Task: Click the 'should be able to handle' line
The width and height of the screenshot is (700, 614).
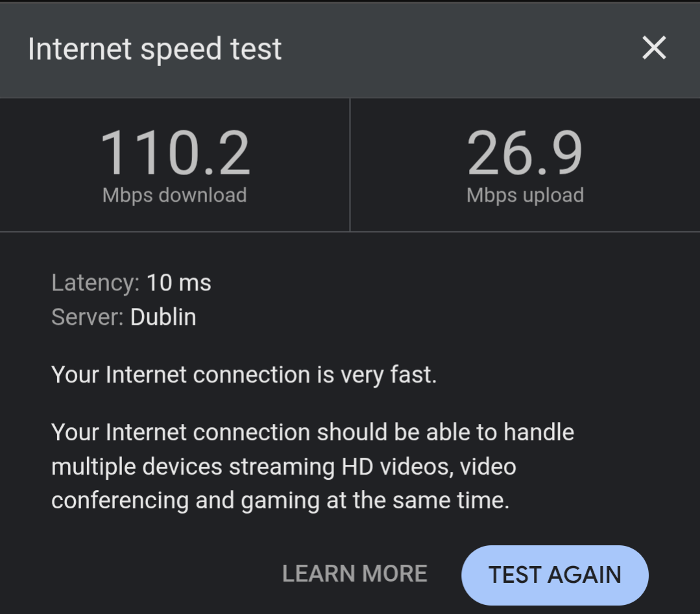Action: click(x=313, y=432)
